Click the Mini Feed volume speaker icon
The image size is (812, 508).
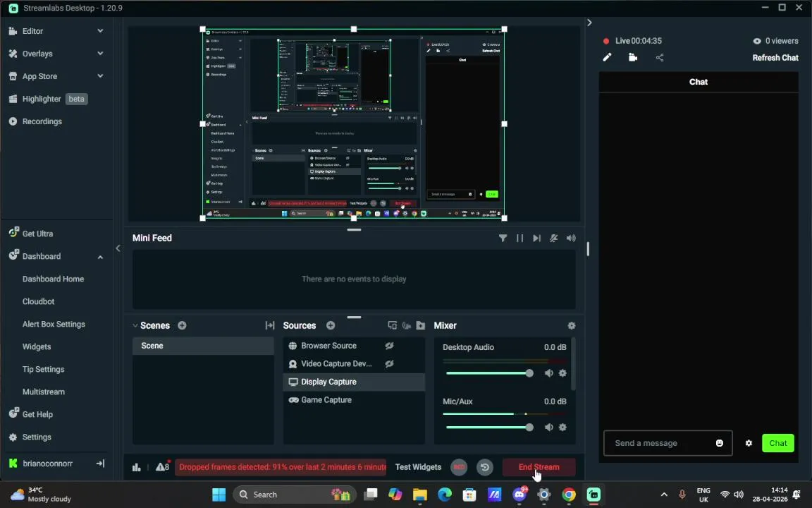pyautogui.click(x=571, y=238)
